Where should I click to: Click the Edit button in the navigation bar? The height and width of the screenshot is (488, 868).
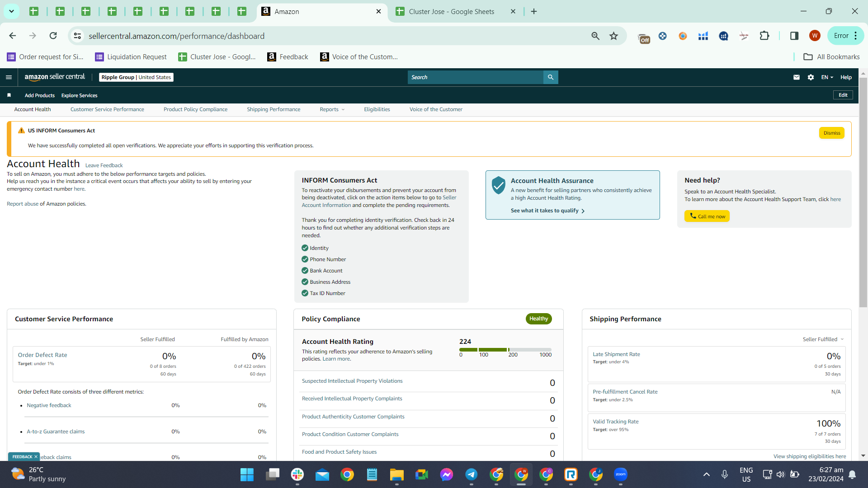click(x=843, y=95)
